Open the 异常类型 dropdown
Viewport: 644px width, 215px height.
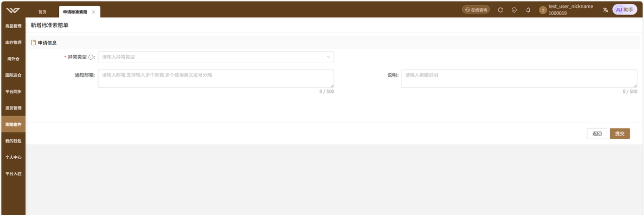coord(216,57)
